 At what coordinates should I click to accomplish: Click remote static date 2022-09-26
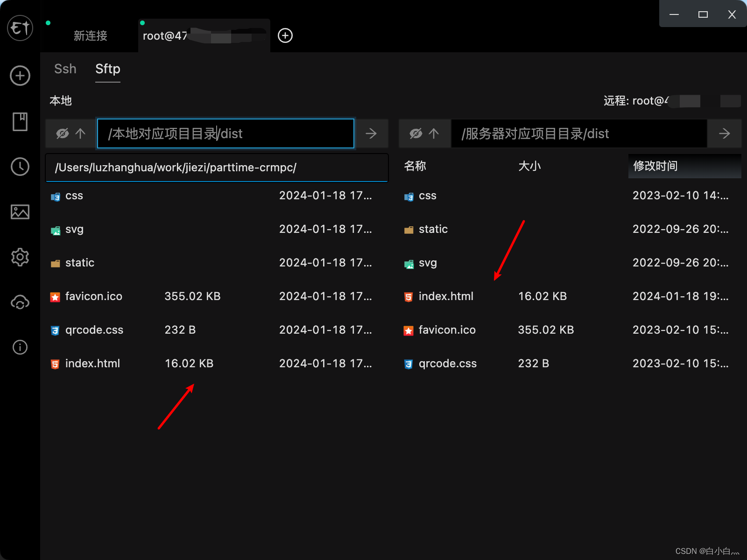pyautogui.click(x=681, y=229)
